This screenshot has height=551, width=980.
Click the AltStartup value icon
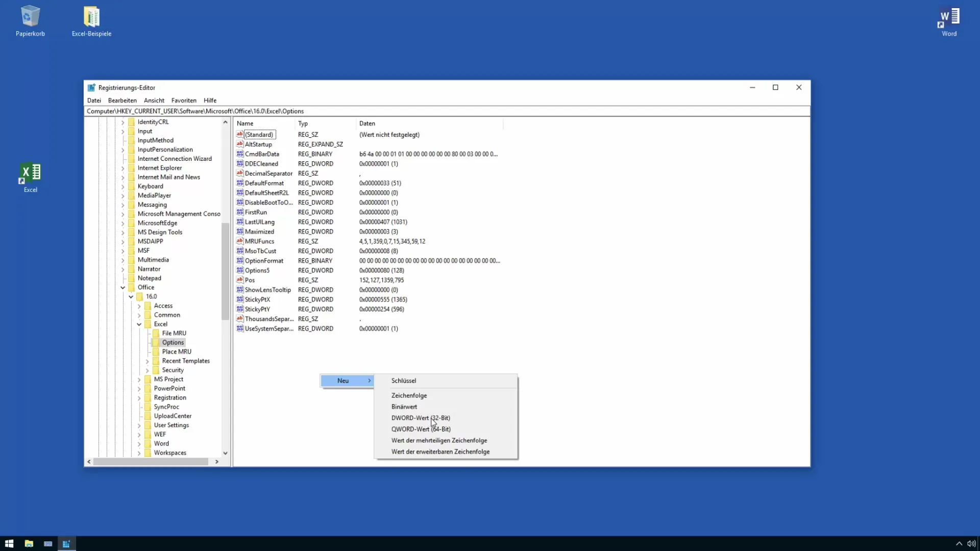click(x=240, y=144)
